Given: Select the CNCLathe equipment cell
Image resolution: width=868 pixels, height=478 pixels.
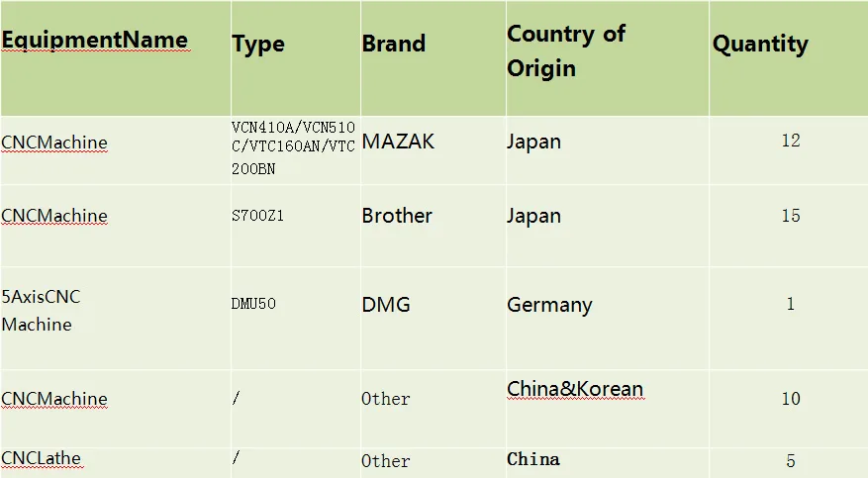Looking at the screenshot, I should click(x=41, y=458).
